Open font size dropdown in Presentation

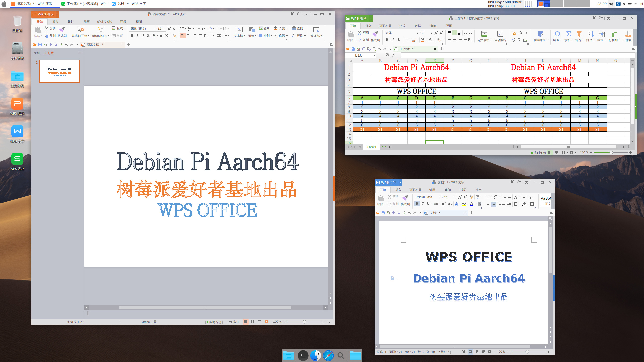(x=164, y=29)
